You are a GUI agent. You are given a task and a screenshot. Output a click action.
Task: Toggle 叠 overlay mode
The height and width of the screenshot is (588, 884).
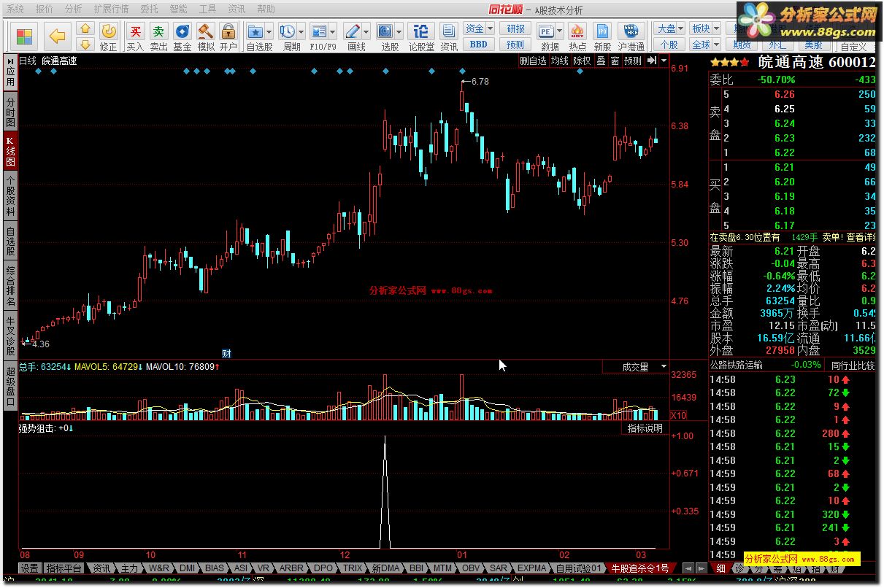click(x=601, y=61)
